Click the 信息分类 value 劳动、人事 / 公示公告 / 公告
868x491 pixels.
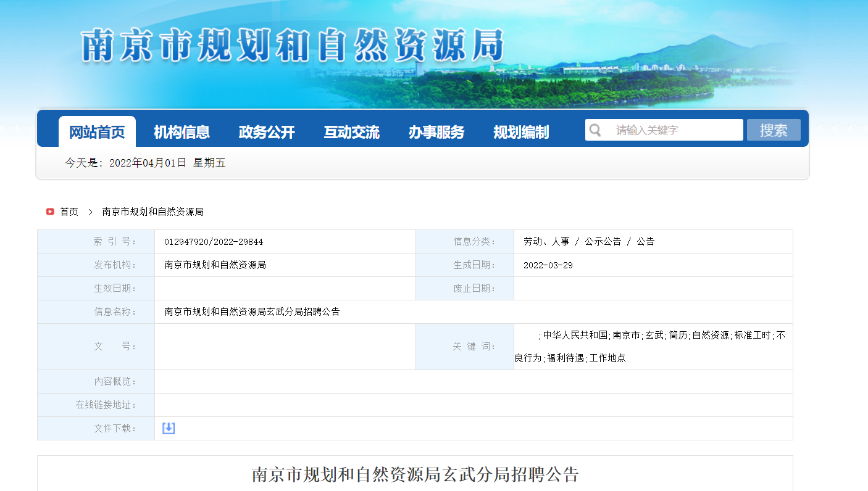pos(589,242)
